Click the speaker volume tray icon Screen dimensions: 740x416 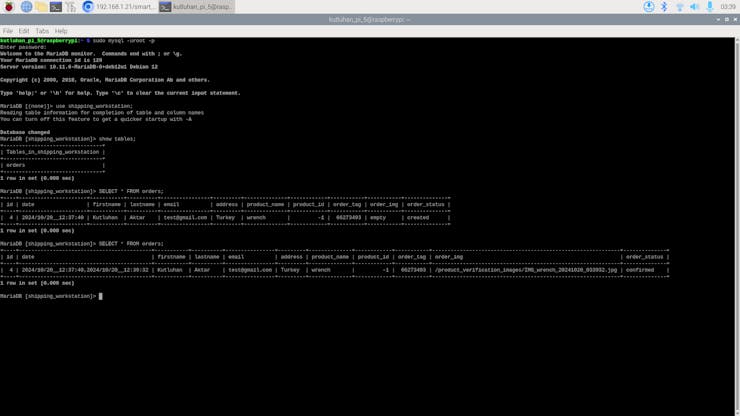[x=694, y=7]
